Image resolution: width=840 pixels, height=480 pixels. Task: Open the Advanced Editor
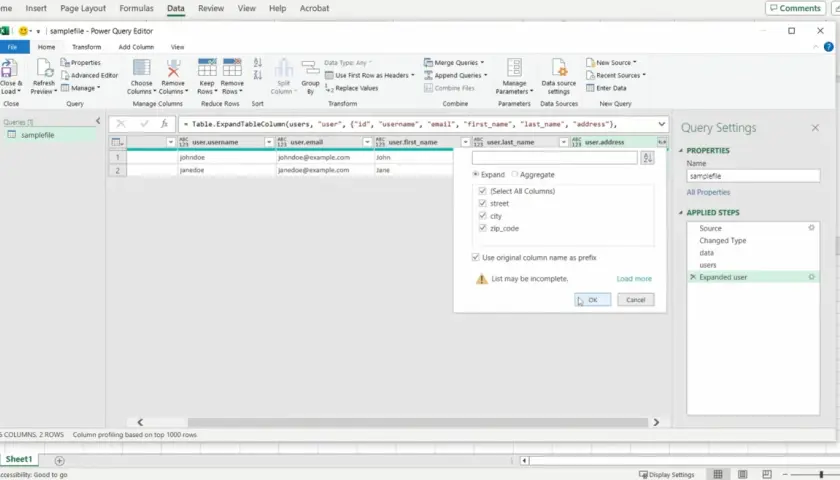[89, 76]
